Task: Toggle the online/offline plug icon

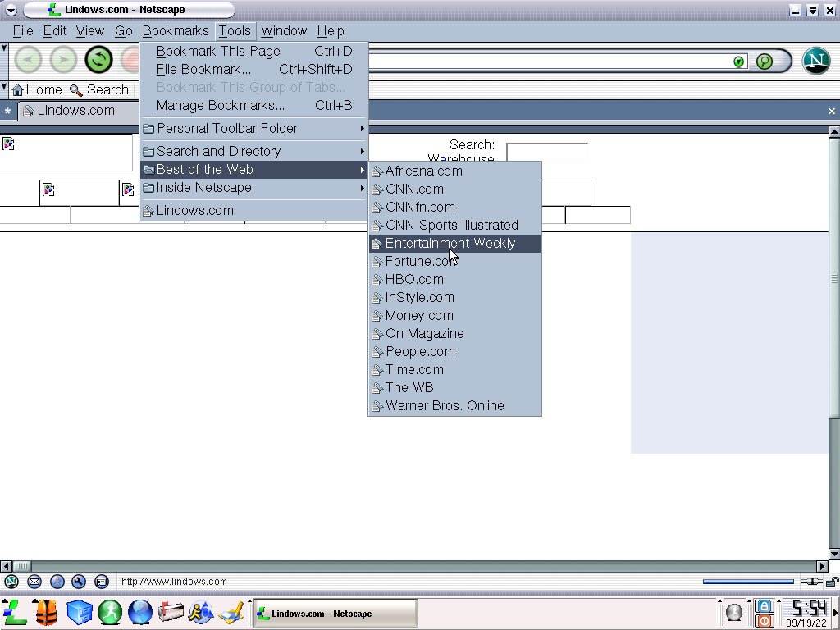Action: click(x=811, y=582)
